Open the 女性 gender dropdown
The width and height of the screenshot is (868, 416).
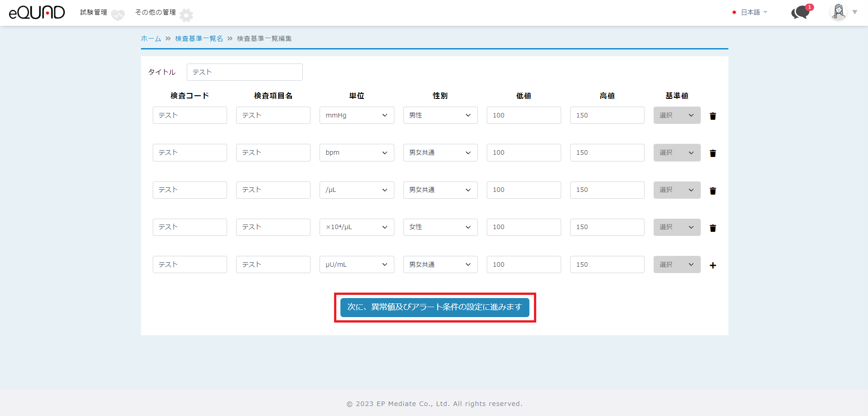[440, 227]
